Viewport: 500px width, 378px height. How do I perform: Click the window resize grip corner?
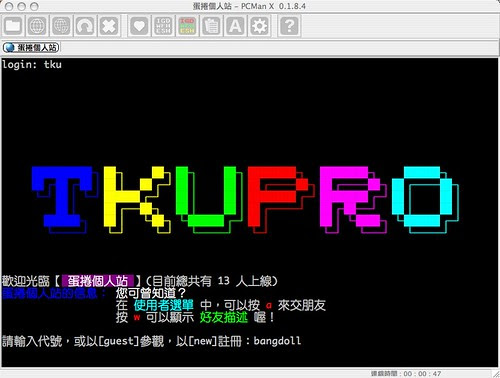pos(496,374)
